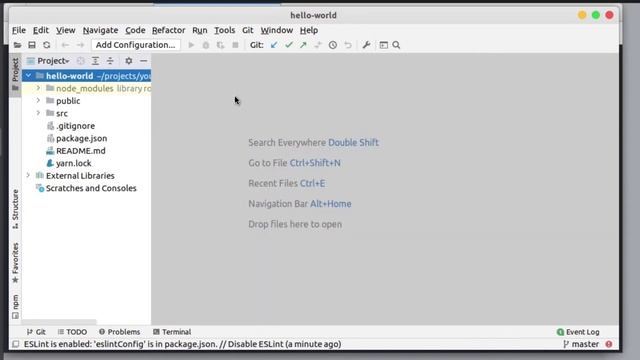The image size is (640, 360).
Task: Open the Help menu
Action: [309, 30]
